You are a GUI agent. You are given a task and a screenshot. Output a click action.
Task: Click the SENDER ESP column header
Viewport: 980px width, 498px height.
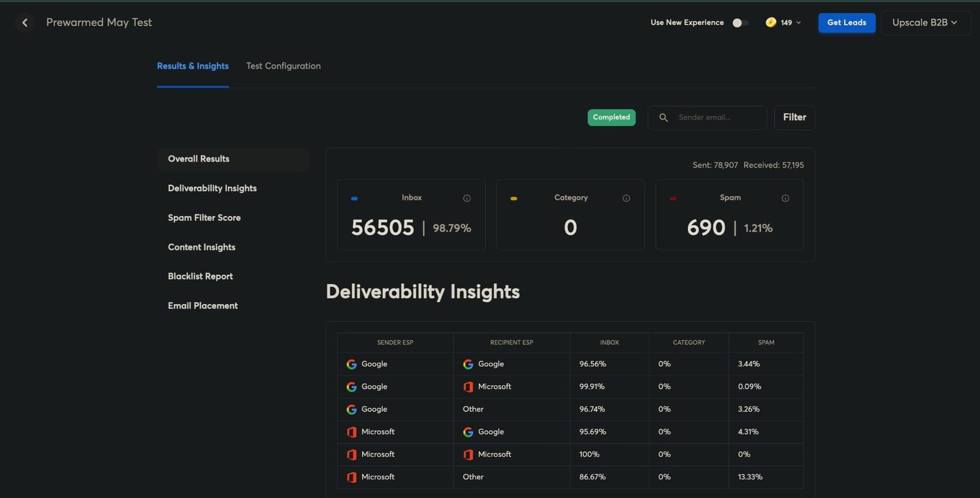[x=395, y=343]
